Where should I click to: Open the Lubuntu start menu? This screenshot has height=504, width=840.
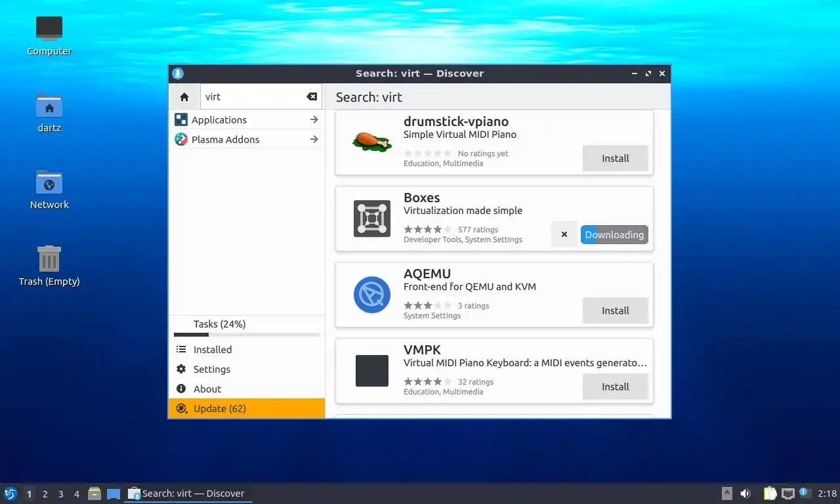pyautogui.click(x=10, y=493)
